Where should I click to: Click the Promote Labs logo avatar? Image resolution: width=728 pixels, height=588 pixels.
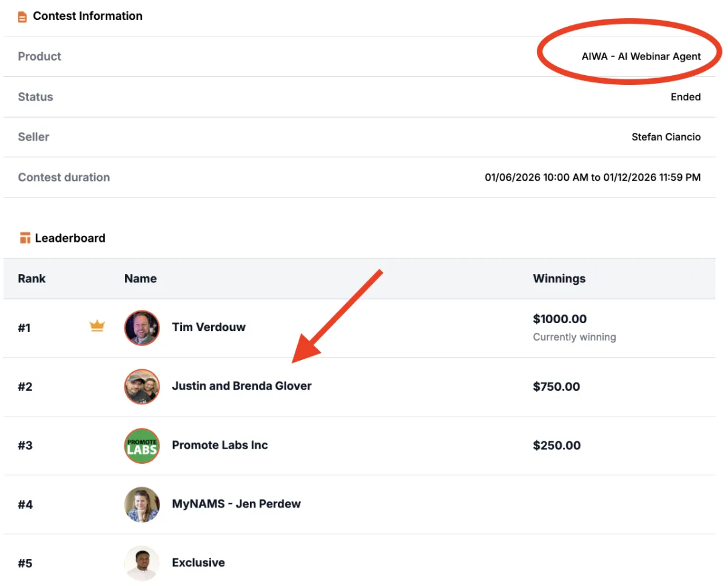(x=142, y=446)
